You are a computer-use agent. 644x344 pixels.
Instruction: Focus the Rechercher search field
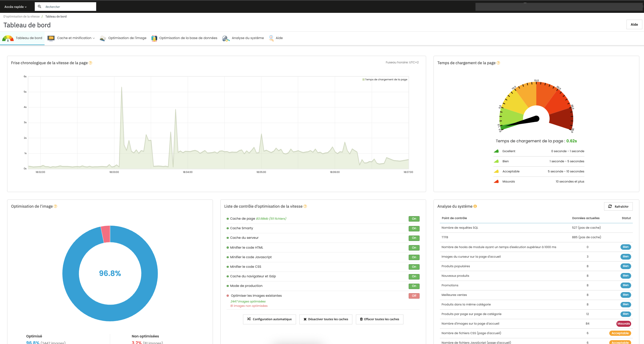(65, 7)
